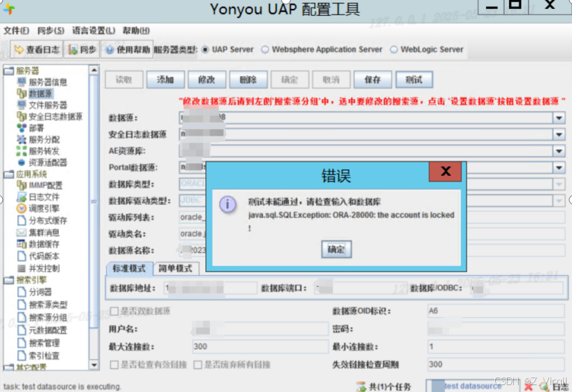Toggle 是否废弃所有链接 checkbox
This screenshot has width=572, height=392.
point(198,365)
